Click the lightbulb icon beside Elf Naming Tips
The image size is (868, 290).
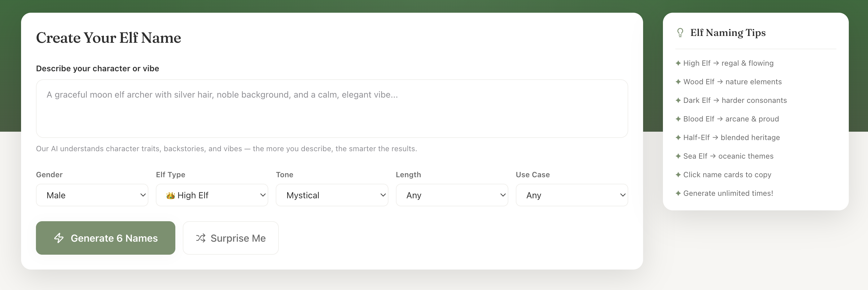[x=680, y=32]
